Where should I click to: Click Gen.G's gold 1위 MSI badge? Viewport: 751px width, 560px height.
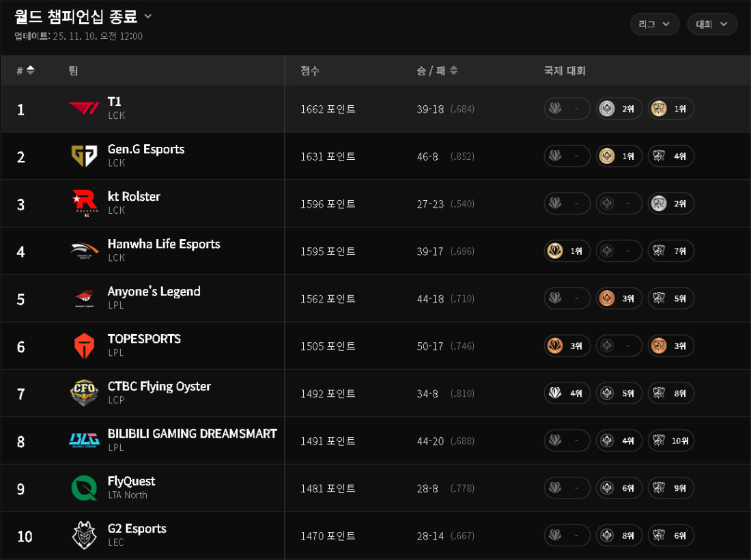click(619, 156)
